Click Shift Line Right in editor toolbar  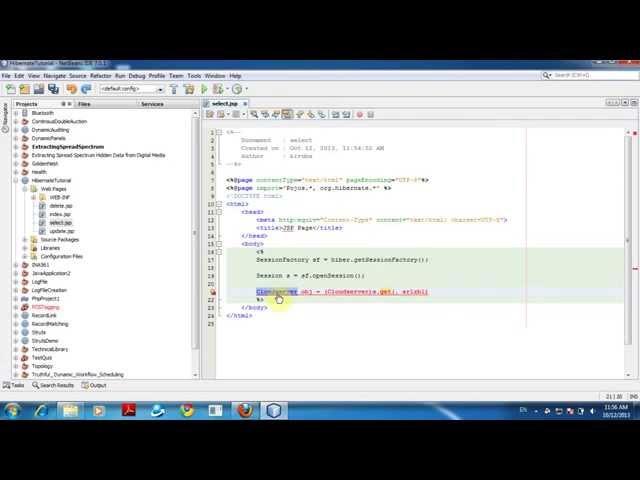pos(347,115)
